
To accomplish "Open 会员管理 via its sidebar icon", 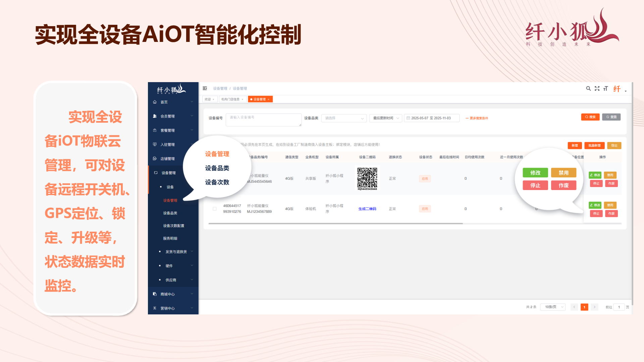I will [x=155, y=116].
